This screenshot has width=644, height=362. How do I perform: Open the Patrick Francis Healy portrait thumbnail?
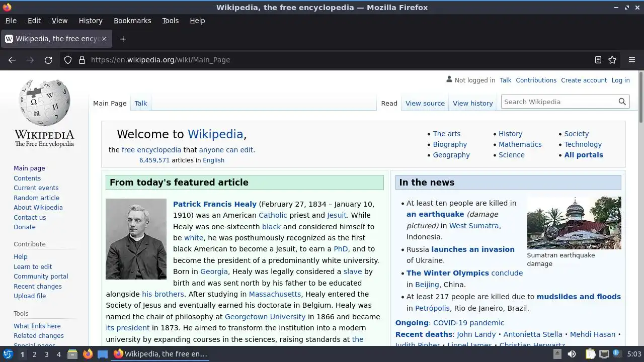click(x=136, y=239)
